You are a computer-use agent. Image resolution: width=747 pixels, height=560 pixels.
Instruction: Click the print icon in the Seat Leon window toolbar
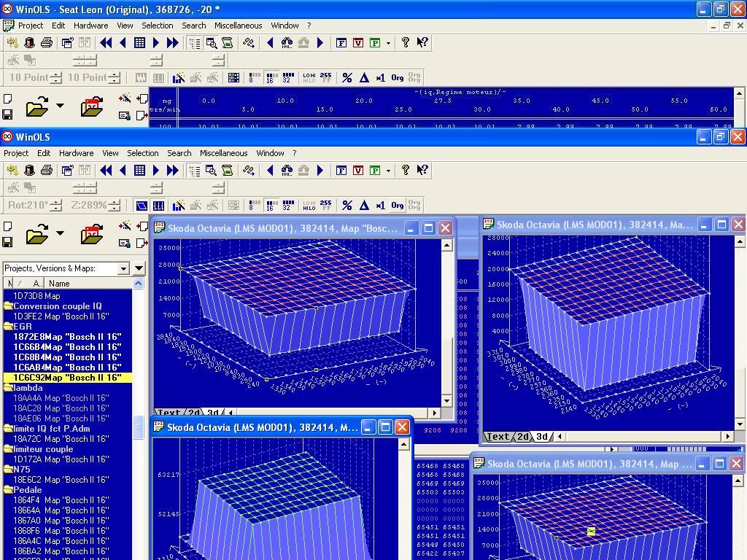[x=46, y=43]
